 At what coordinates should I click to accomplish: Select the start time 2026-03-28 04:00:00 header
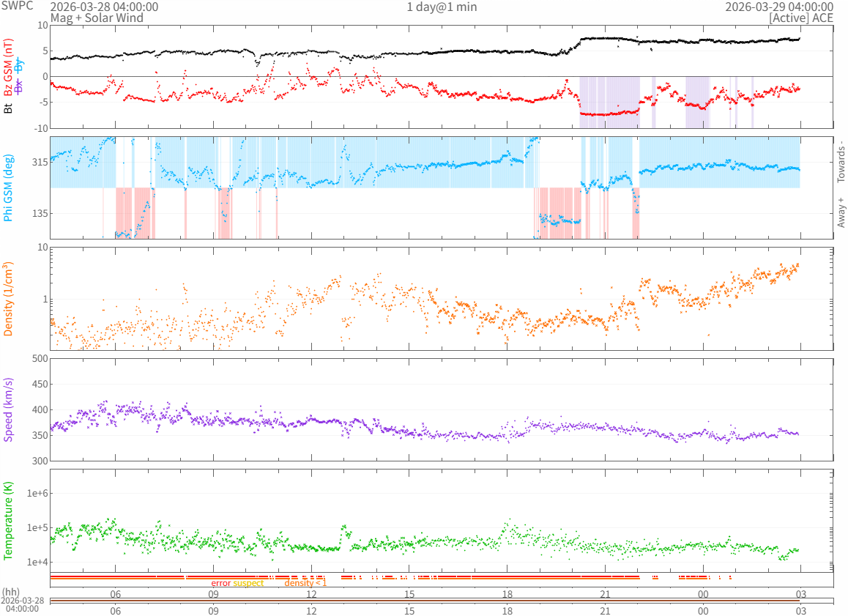click(105, 7)
